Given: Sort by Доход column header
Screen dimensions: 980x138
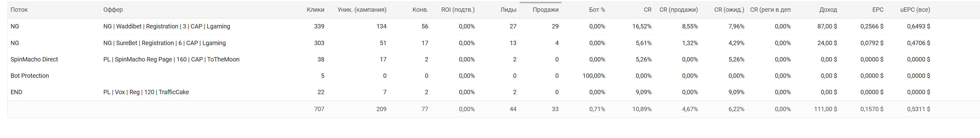Looking at the screenshot, I should (828, 10).
